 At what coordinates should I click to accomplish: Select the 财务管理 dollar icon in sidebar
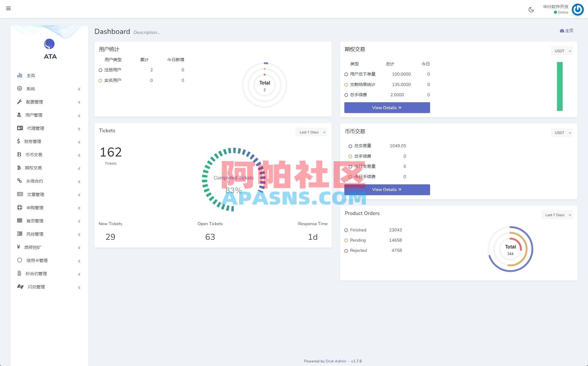tap(18, 141)
